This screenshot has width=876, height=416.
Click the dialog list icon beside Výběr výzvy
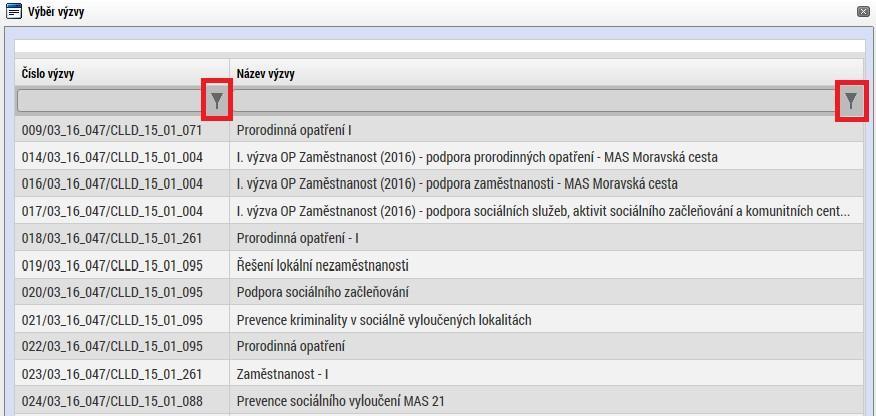pos(13,11)
